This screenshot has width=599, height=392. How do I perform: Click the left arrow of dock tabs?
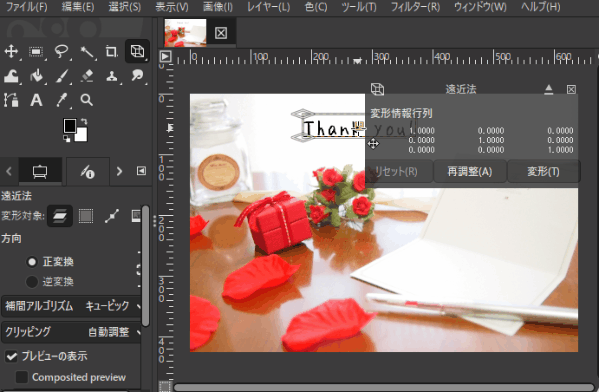(x=9, y=171)
